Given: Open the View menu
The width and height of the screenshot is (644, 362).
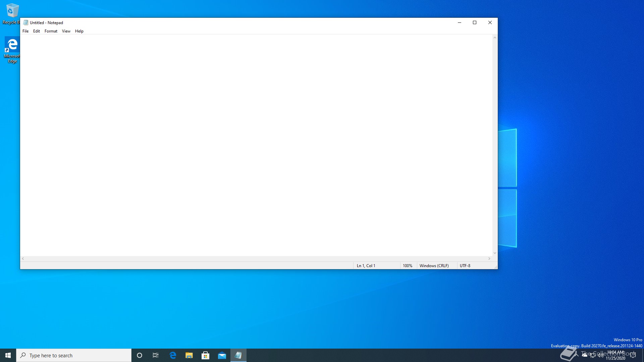Looking at the screenshot, I should tap(66, 31).
